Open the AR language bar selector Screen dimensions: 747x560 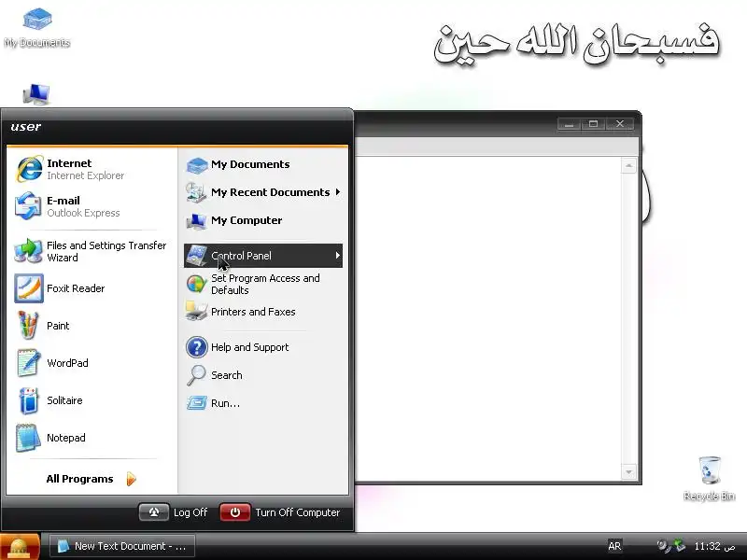coord(614,546)
